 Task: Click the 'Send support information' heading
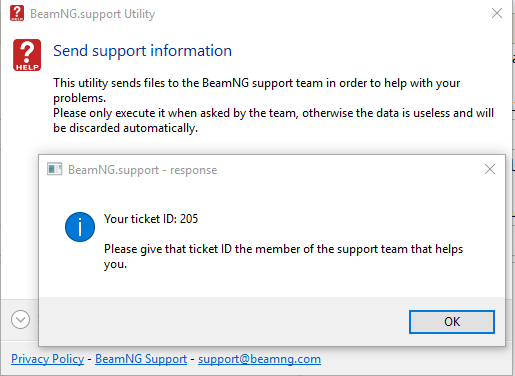[x=142, y=51]
